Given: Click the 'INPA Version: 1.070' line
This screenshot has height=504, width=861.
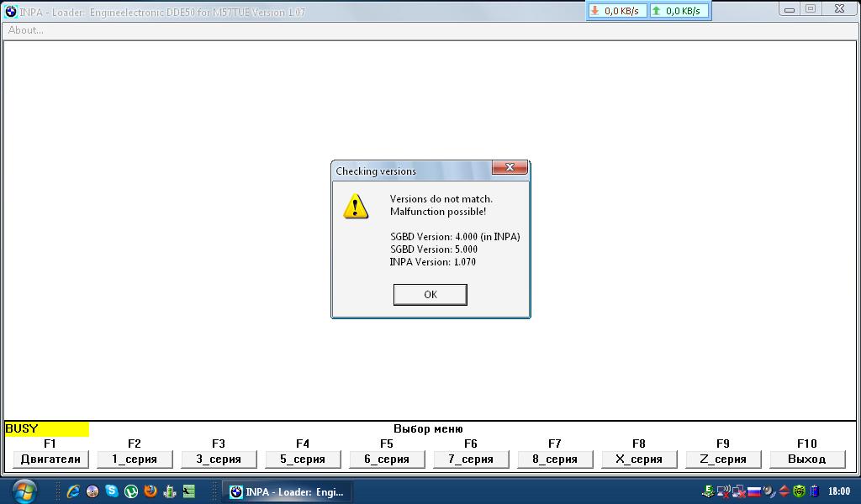Looking at the screenshot, I should coord(433,261).
